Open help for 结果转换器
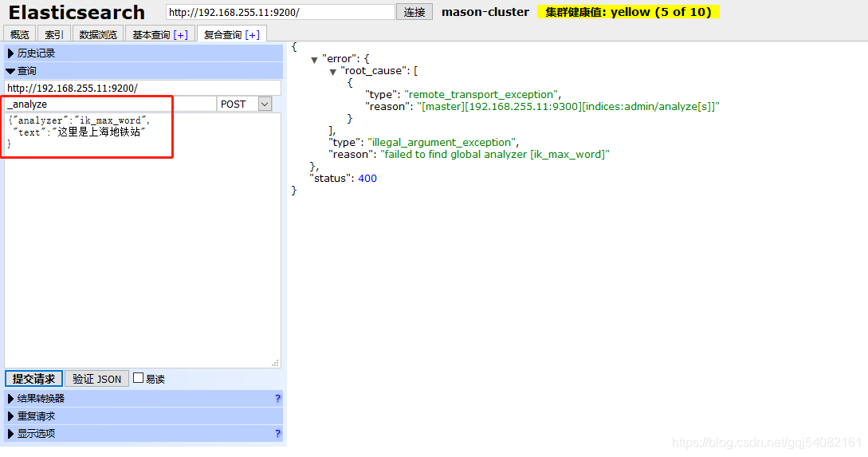 pos(278,398)
